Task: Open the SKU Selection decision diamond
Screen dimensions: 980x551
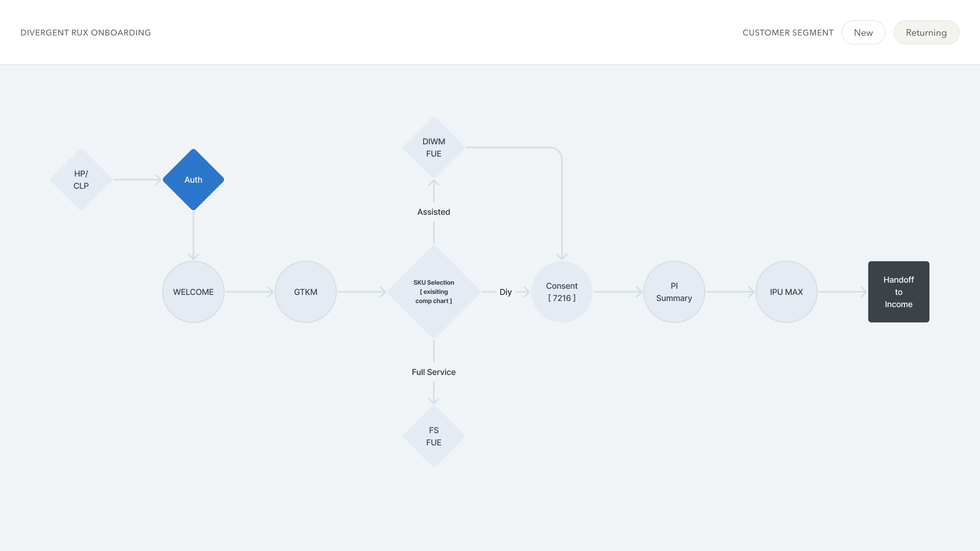Action: coord(433,292)
